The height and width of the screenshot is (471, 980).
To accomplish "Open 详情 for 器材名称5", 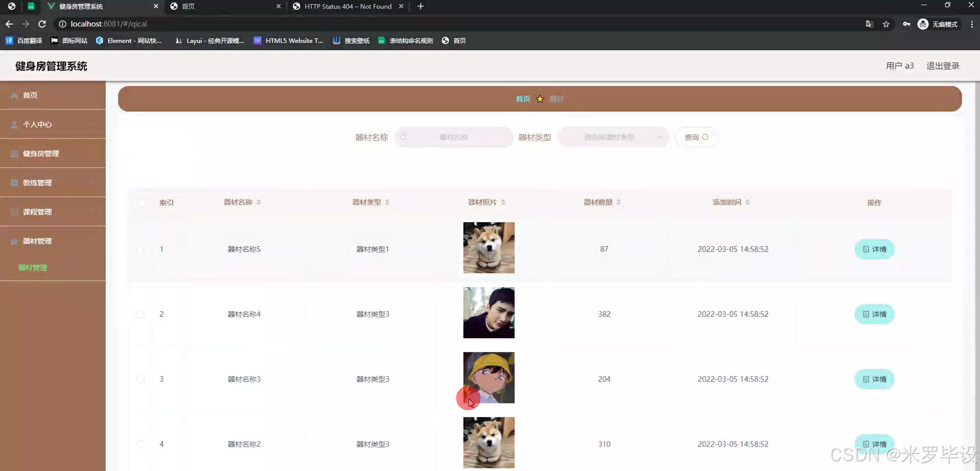I will [874, 249].
